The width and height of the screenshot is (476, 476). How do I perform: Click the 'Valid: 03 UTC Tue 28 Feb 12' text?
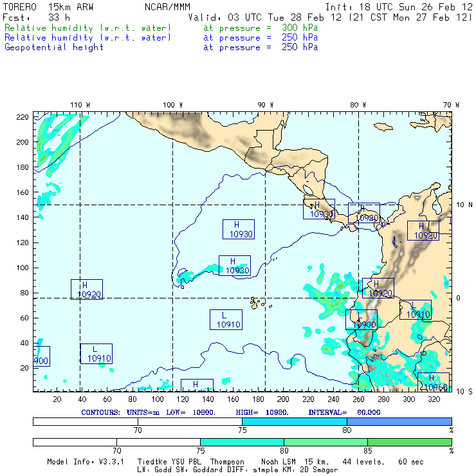[x=265, y=17]
